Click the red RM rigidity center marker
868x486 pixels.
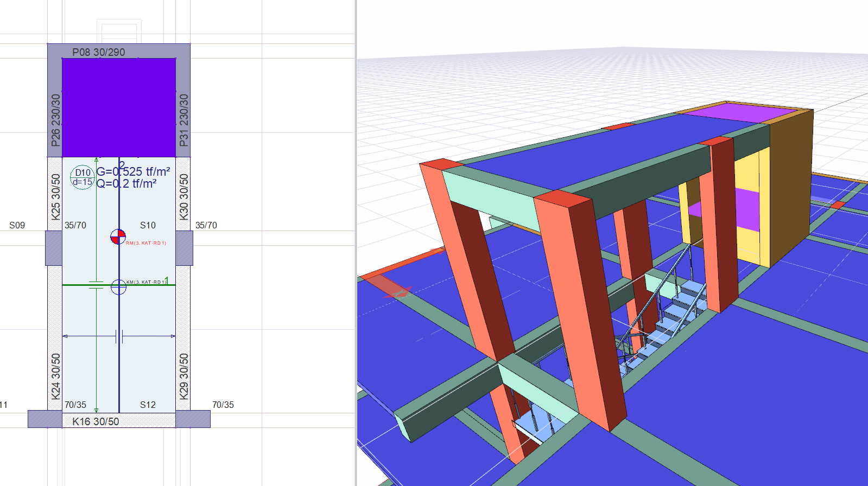(x=118, y=237)
